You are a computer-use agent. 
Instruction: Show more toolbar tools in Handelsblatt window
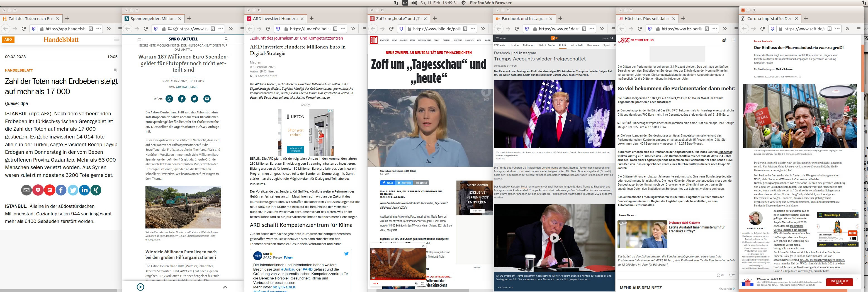[108, 29]
